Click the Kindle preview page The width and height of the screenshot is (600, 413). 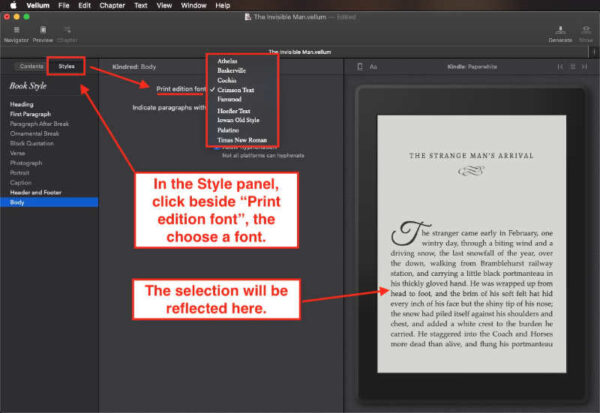pos(472,244)
